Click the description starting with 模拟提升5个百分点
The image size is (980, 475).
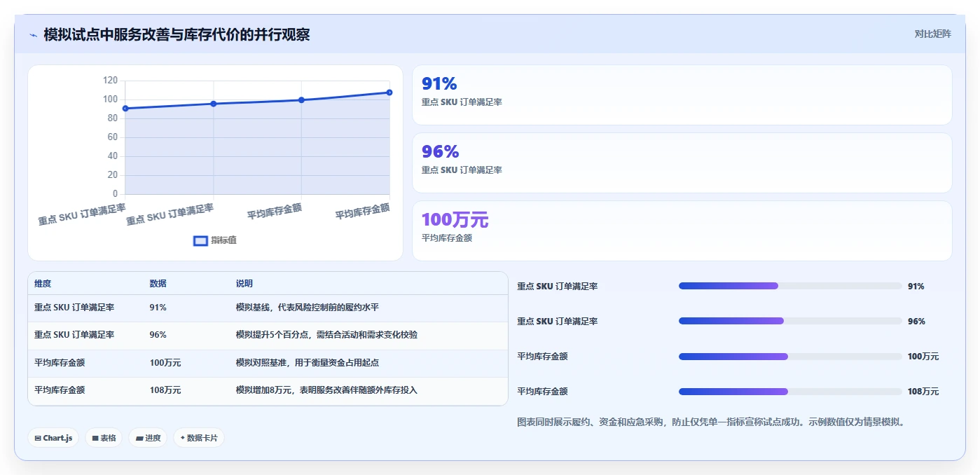(327, 335)
